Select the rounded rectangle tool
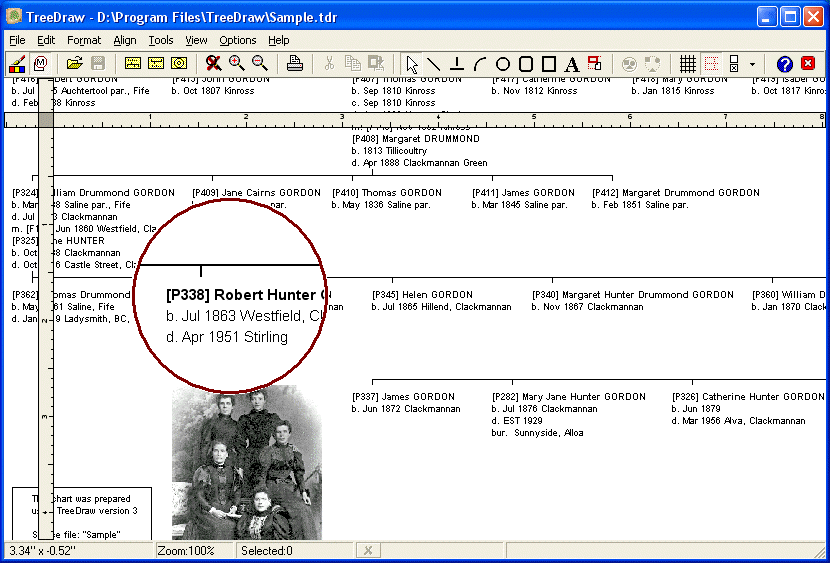The width and height of the screenshot is (830, 563). point(526,64)
